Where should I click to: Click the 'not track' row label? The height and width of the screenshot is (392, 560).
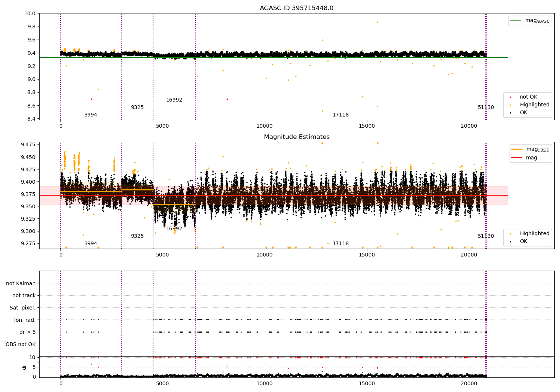pyautogui.click(x=24, y=295)
